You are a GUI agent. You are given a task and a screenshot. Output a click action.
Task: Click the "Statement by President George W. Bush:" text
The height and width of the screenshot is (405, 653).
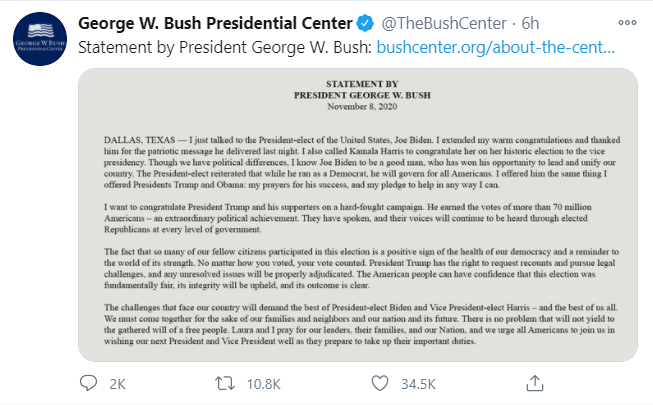[224, 46]
